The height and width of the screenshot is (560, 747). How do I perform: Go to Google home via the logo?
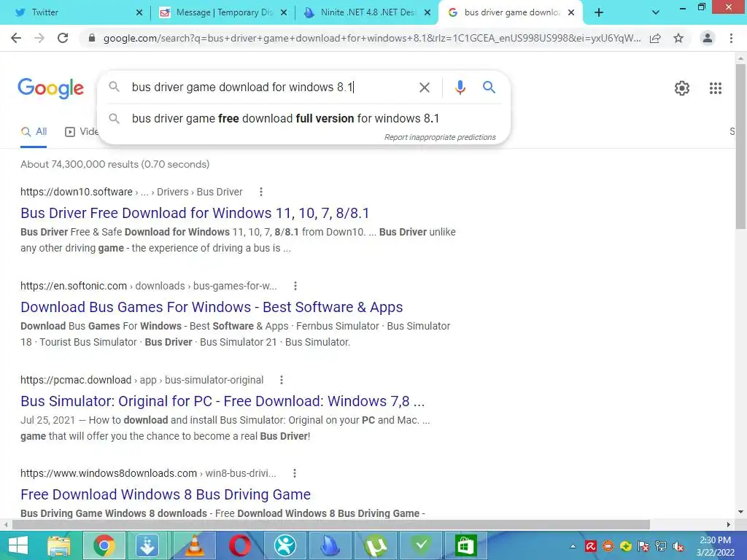tap(50, 88)
